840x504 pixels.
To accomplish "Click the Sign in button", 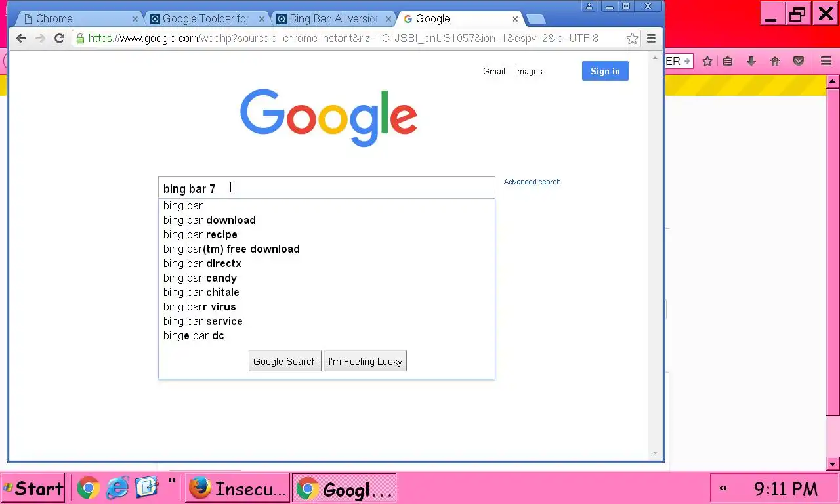I will coord(605,71).
